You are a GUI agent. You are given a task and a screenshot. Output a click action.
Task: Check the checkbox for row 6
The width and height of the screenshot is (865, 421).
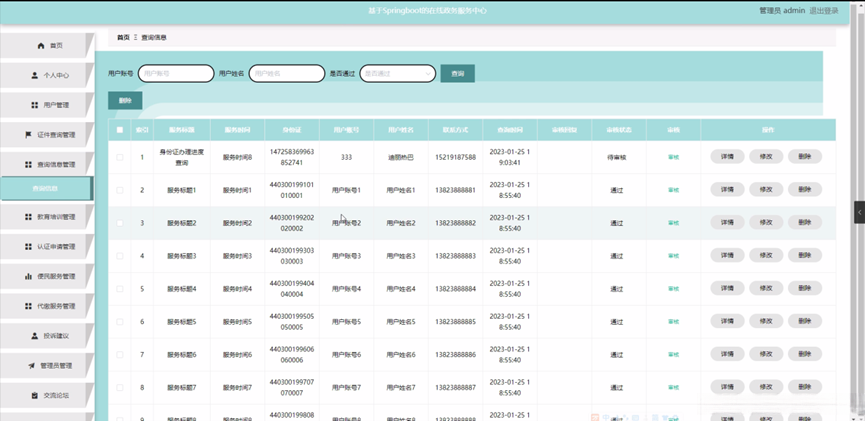point(120,322)
